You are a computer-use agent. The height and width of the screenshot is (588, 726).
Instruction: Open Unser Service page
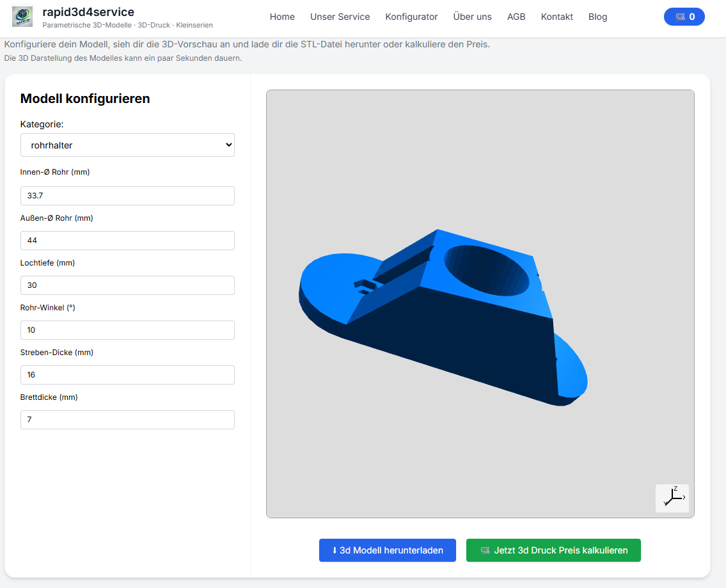point(340,17)
